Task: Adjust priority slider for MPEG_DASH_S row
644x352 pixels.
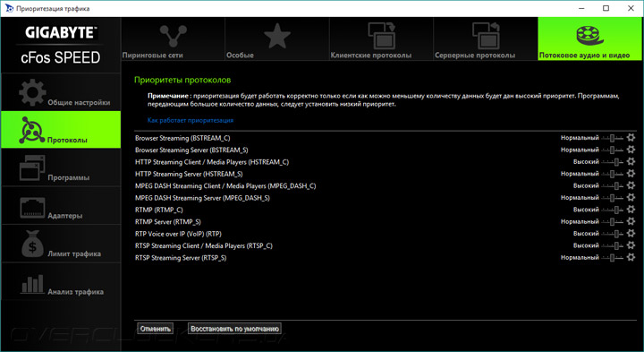Action: tap(613, 198)
